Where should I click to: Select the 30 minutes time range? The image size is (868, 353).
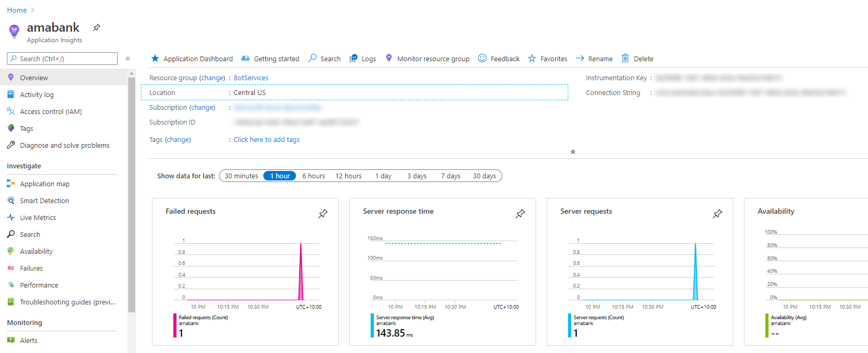pos(241,176)
